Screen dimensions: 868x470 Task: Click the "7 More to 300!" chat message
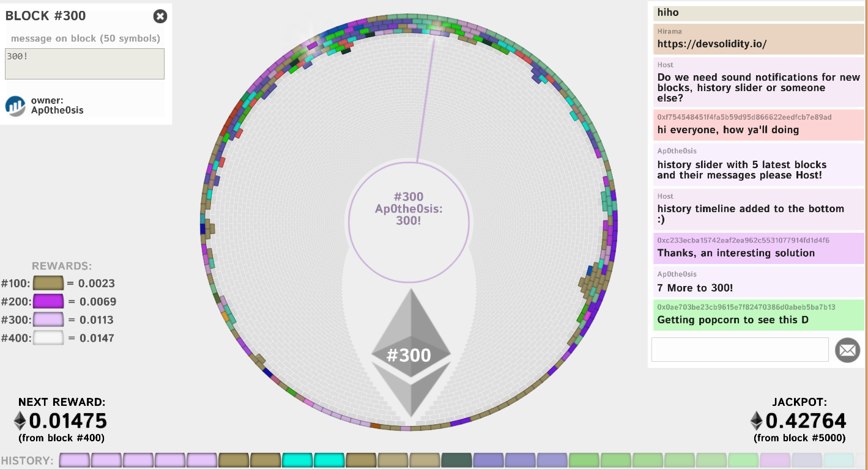click(695, 288)
